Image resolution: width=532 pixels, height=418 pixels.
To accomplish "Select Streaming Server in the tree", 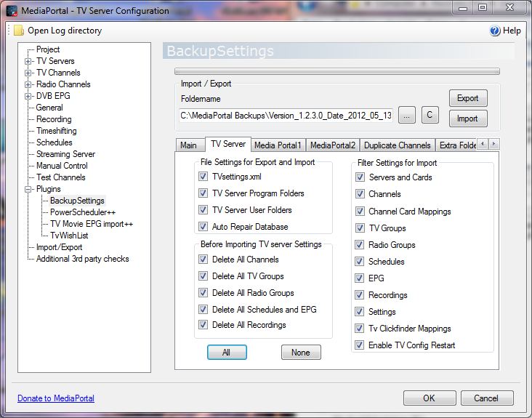I will (65, 154).
